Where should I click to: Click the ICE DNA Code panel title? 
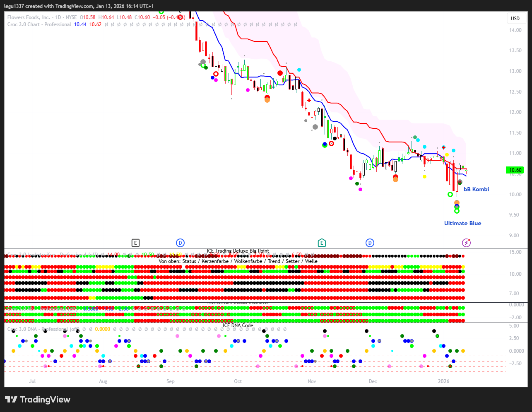(238, 325)
